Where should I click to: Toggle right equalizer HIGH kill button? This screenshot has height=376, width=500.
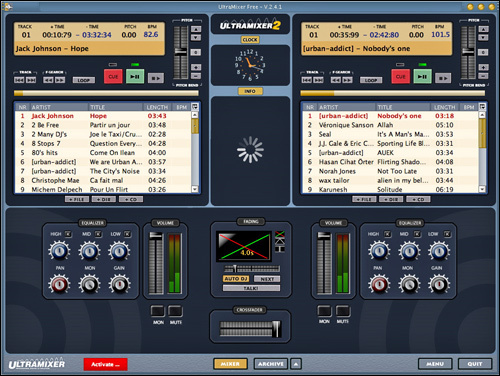387,234
